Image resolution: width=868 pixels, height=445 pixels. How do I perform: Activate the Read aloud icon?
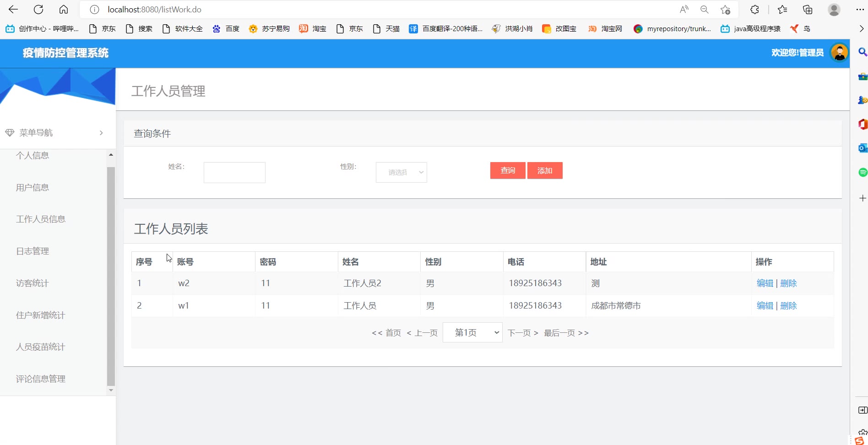[x=684, y=10]
